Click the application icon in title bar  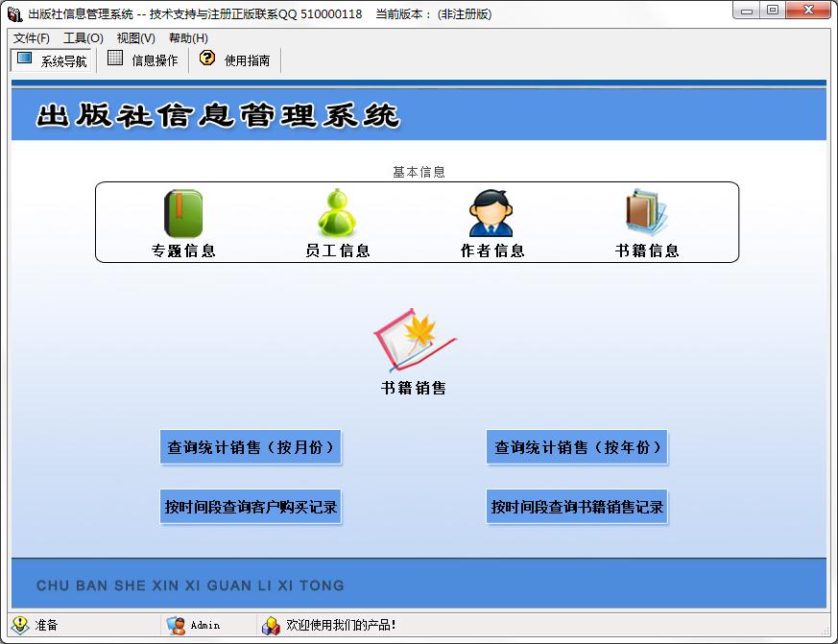[14, 13]
